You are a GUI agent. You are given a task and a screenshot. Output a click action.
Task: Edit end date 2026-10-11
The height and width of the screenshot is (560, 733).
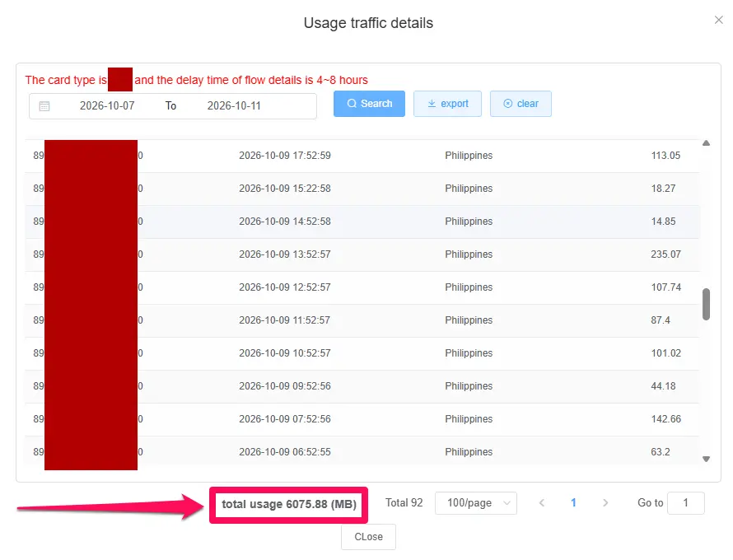pyautogui.click(x=234, y=106)
